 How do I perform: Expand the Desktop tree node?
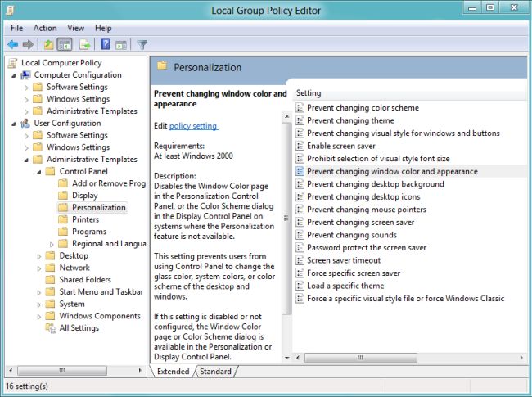click(x=39, y=256)
